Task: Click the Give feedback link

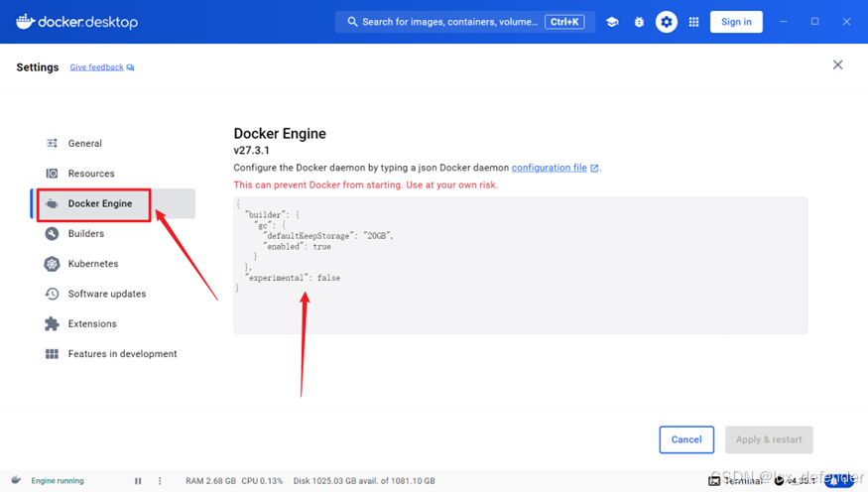Action: [97, 67]
